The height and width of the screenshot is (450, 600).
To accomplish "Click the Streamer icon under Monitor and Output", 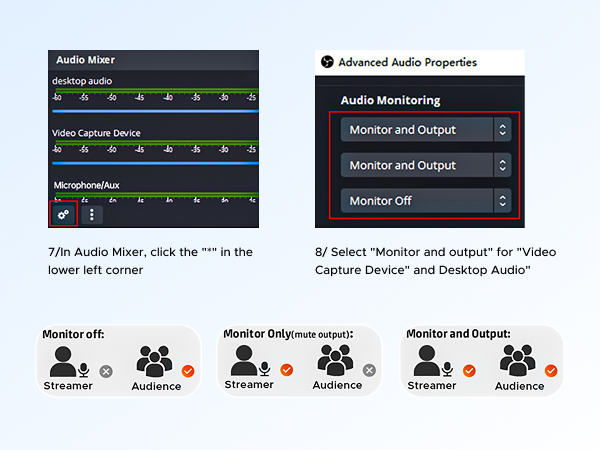I will point(432,361).
